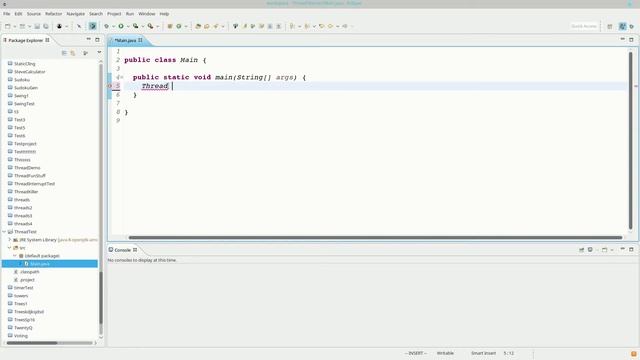Click the Save toolbar icon
Viewport: 640px width, 360px height.
point(37,26)
